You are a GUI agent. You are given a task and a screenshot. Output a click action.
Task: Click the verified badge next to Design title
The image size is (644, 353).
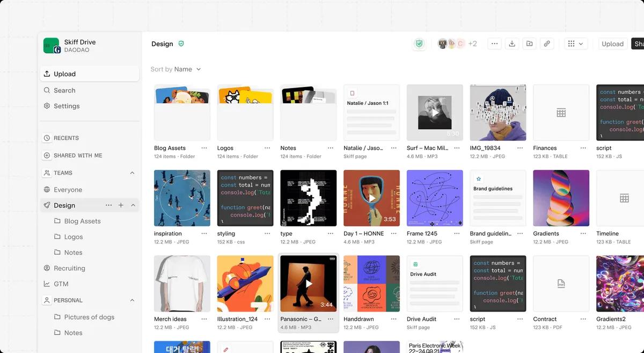pos(180,44)
